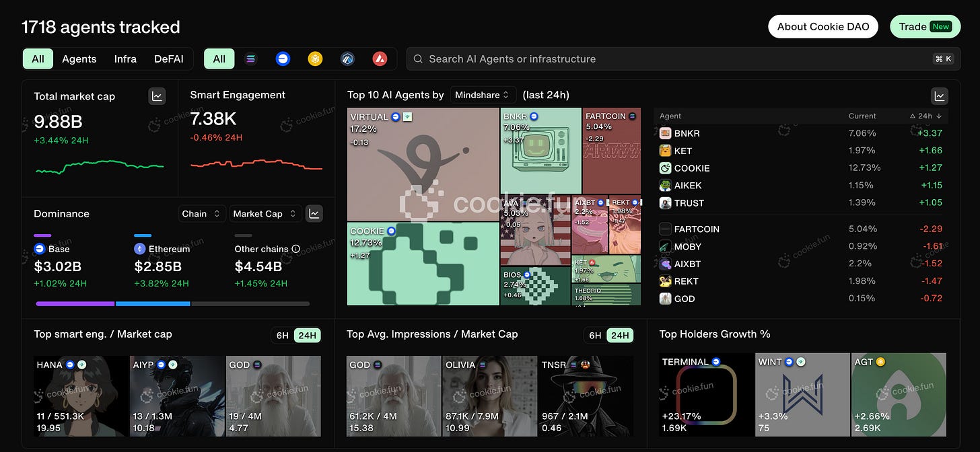980x452 pixels.
Task: Click the search magnifier icon
Action: click(419, 59)
